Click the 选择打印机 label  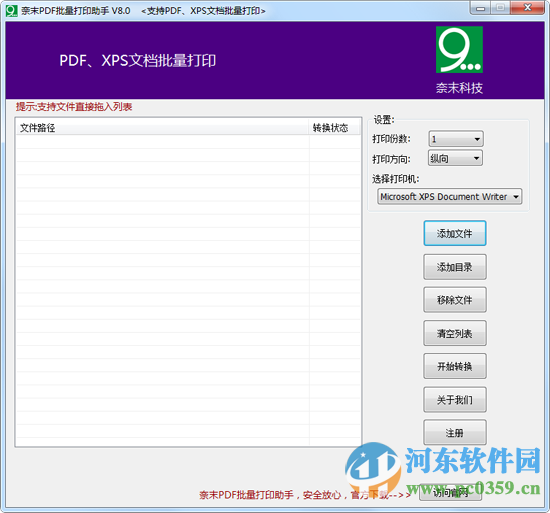pos(396,179)
